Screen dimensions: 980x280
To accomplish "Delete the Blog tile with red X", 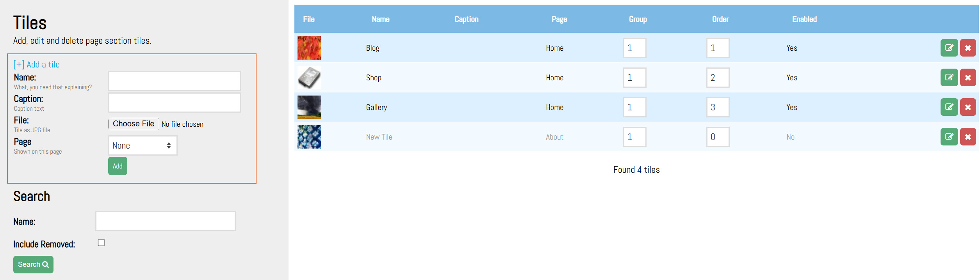I will [x=968, y=48].
